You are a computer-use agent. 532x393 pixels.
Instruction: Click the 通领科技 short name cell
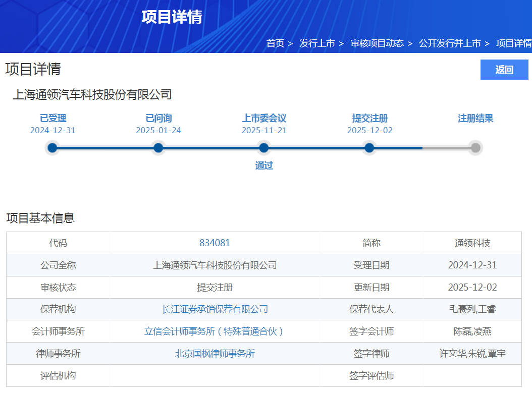[472, 243]
